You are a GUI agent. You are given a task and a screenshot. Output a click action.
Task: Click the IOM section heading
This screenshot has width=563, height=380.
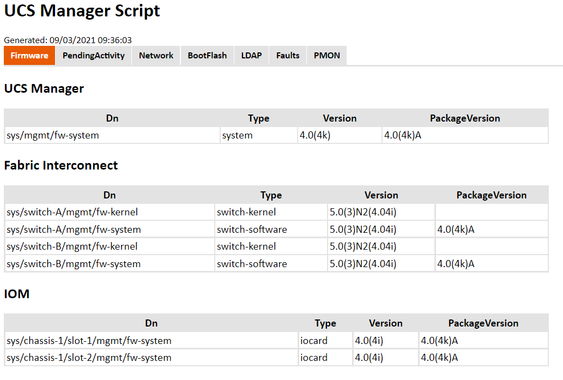click(17, 294)
